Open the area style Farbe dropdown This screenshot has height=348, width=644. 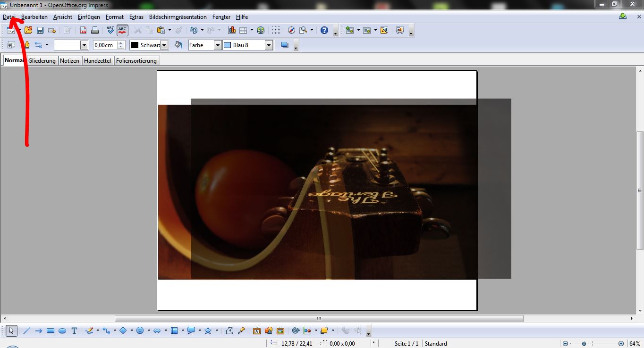[x=218, y=45]
